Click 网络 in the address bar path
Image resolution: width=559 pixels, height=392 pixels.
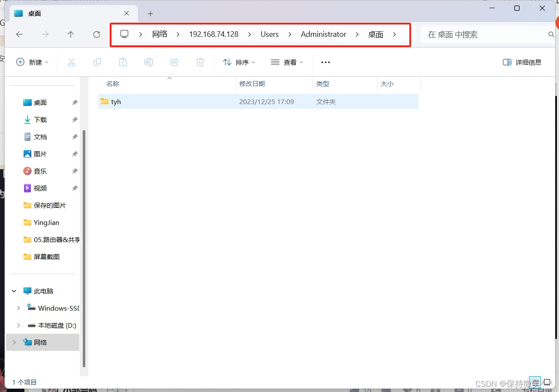(x=160, y=34)
